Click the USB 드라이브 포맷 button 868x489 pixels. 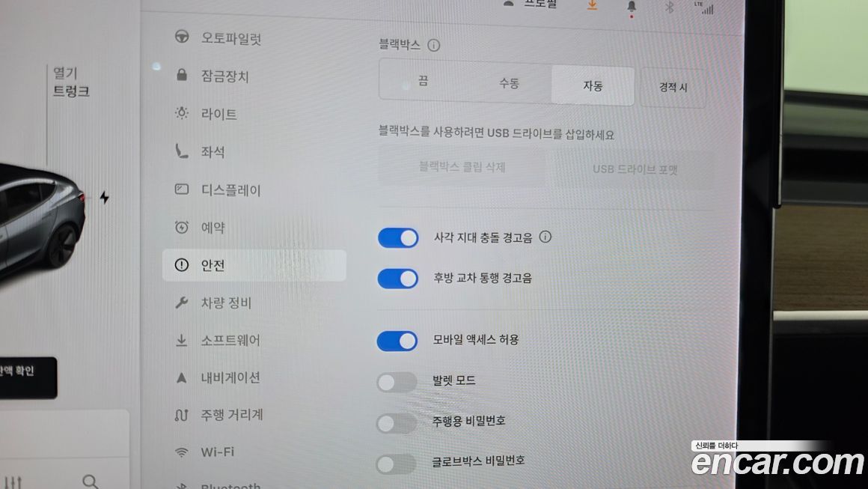[x=635, y=169]
